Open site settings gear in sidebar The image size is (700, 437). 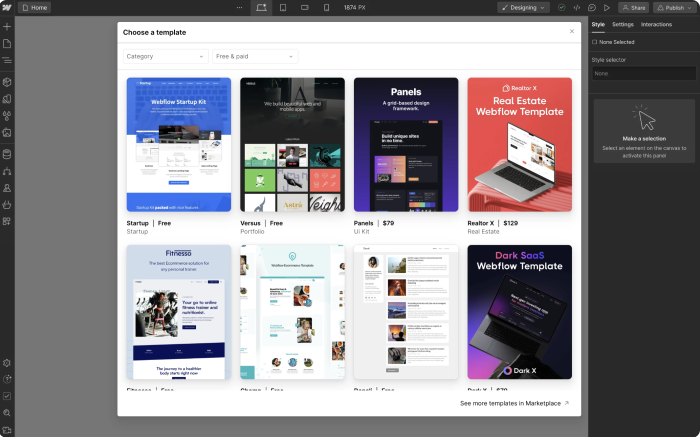point(7,363)
